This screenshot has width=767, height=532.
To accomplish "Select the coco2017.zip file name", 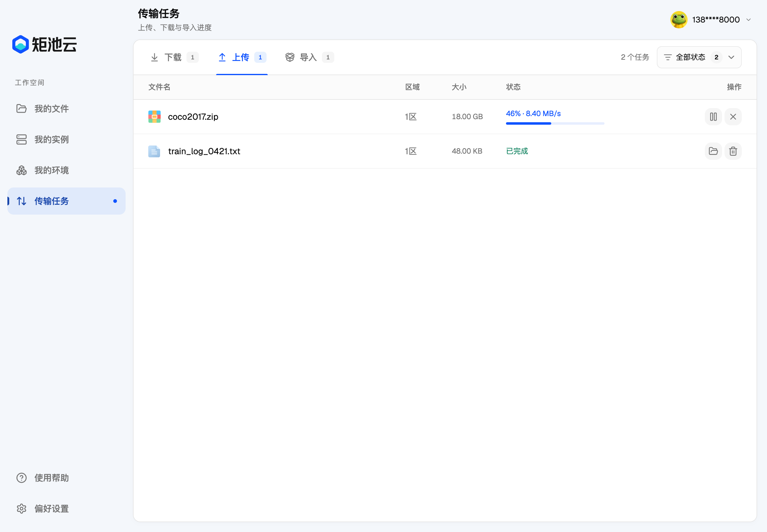I will click(x=193, y=117).
